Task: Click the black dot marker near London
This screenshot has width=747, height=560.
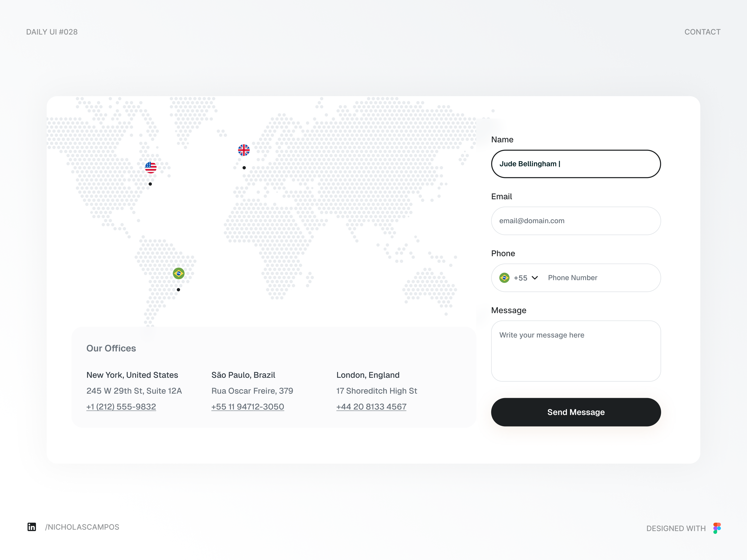Action: pos(244,168)
